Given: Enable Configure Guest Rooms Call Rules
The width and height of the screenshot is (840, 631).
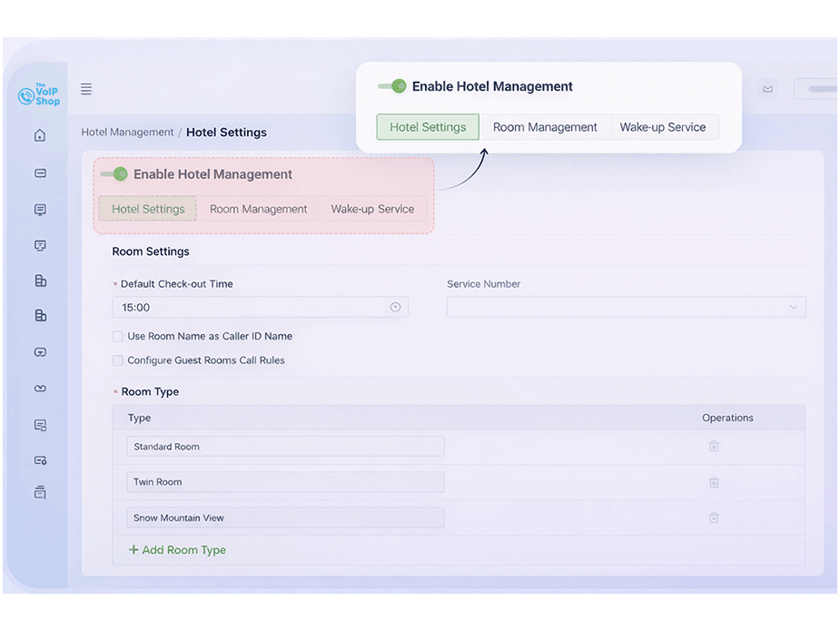Looking at the screenshot, I should click(117, 360).
